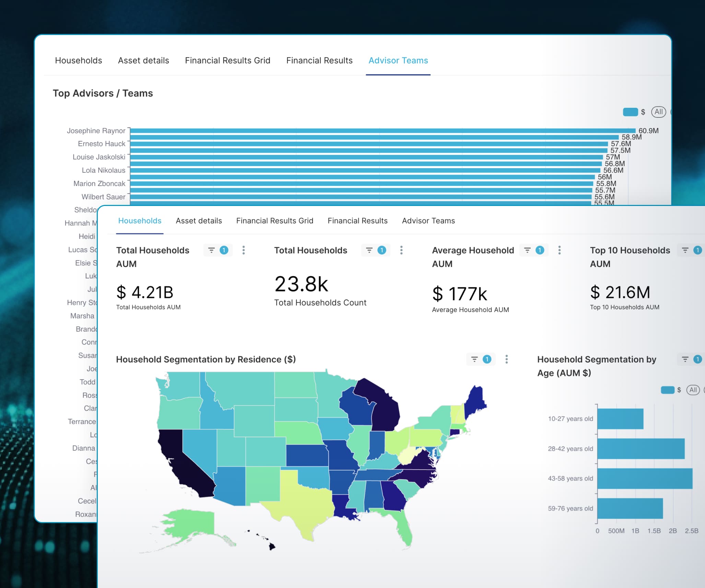Open filter count badge on Average Household AUM

pos(540,250)
